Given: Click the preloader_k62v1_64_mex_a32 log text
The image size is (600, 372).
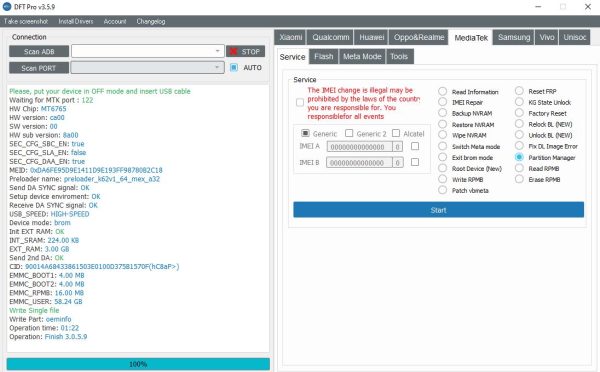Looking at the screenshot, I should tap(112, 179).
